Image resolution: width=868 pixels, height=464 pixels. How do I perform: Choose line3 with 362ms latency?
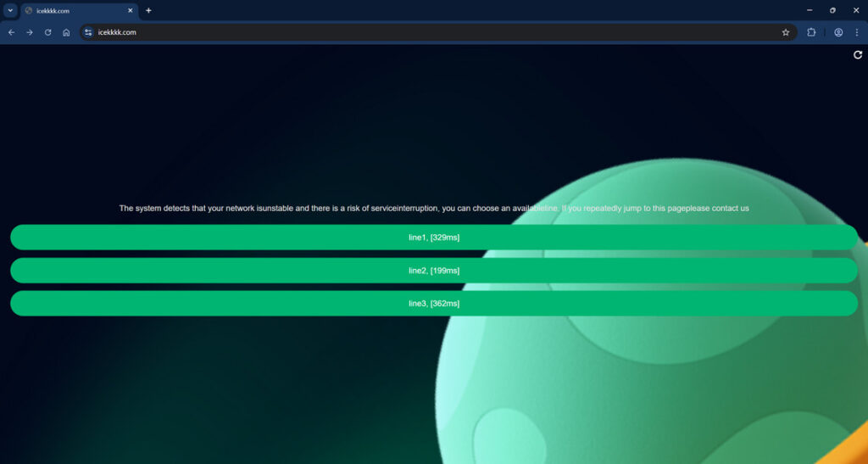pos(434,304)
